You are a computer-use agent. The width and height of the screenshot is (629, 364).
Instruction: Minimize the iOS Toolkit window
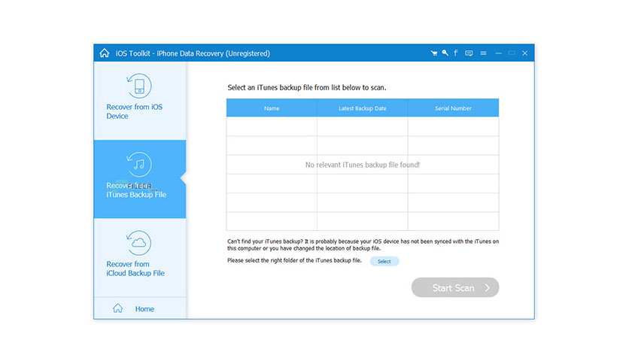pyautogui.click(x=498, y=53)
